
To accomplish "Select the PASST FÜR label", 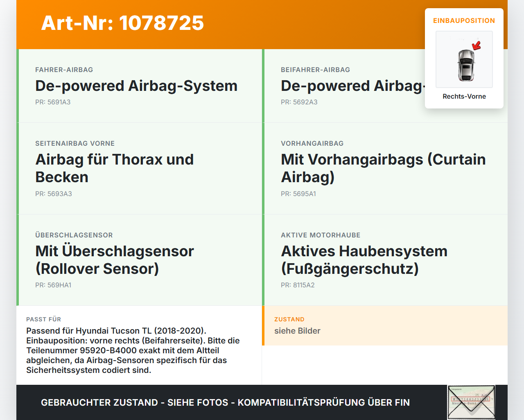I will pyautogui.click(x=44, y=319).
